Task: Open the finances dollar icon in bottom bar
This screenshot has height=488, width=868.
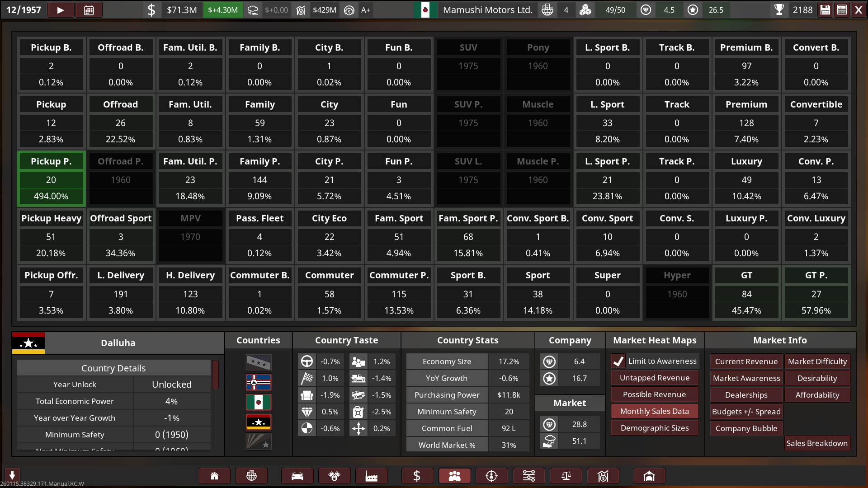Action: coord(417,476)
